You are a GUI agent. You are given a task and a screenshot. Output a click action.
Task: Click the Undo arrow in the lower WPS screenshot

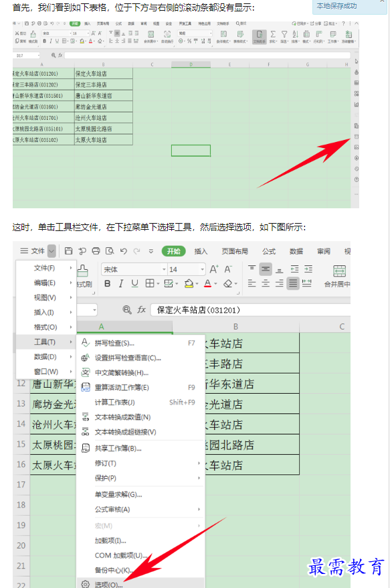[x=124, y=251]
